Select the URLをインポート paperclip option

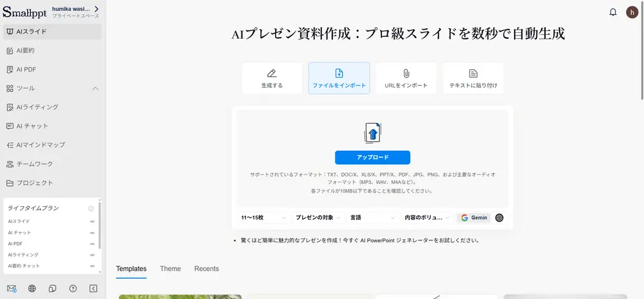[x=406, y=78]
